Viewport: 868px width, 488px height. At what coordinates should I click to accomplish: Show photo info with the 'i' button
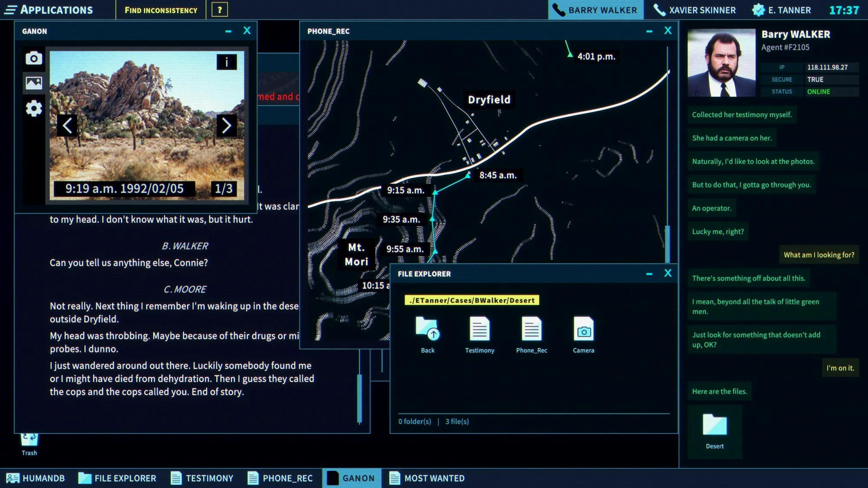(227, 62)
